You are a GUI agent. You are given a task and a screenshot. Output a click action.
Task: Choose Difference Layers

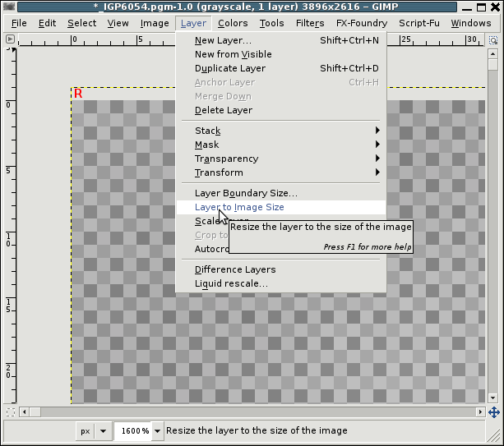click(x=281, y=269)
